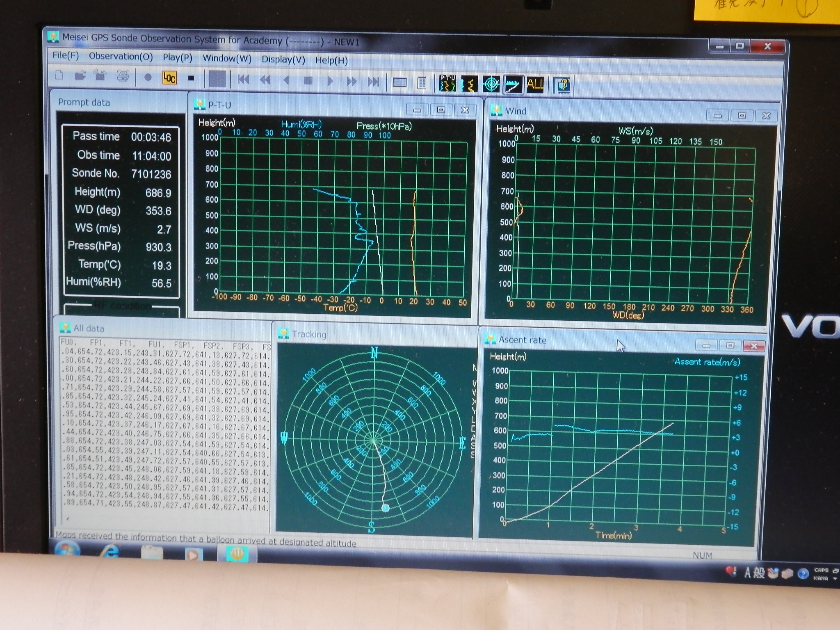Click the New file toolbar icon

[x=59, y=75]
